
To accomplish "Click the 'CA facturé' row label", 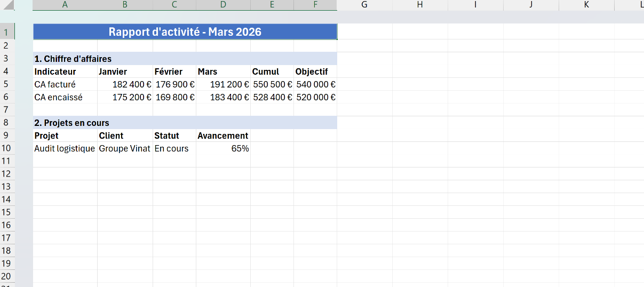I will 65,84.
